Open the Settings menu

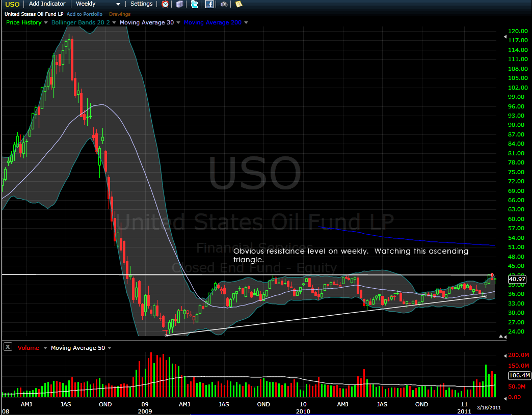pos(141,4)
